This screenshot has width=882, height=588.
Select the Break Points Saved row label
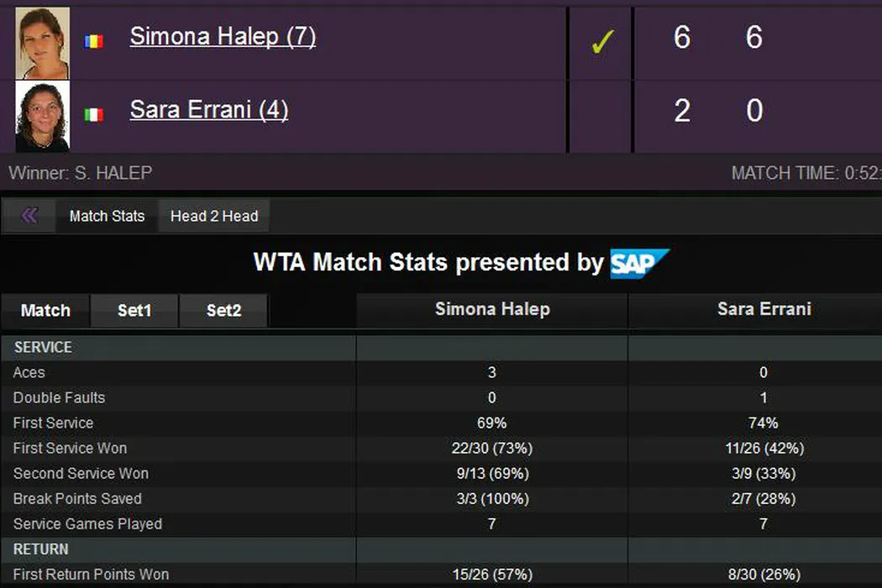point(77,499)
